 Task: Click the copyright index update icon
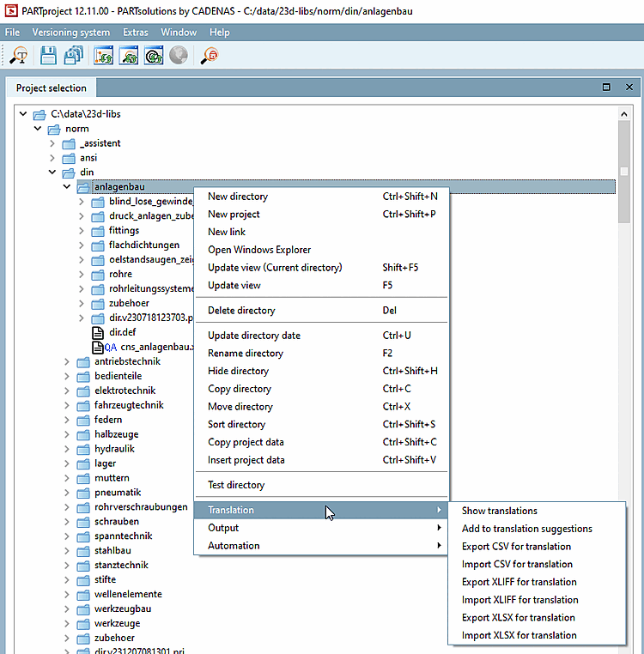[x=154, y=55]
